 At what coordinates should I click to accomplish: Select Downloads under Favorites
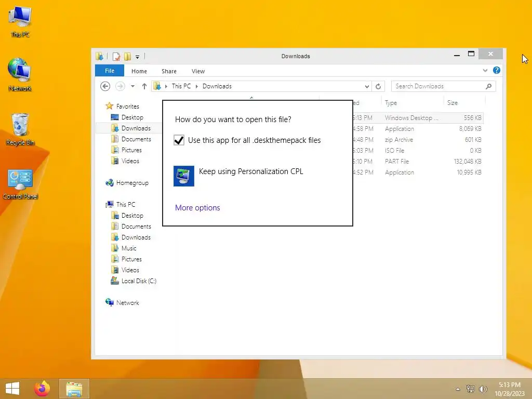click(136, 128)
